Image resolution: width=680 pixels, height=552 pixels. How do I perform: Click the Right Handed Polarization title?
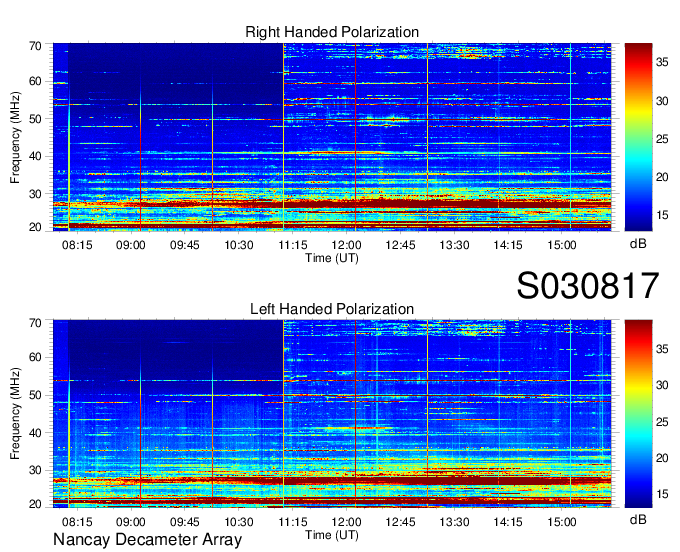tap(332, 32)
